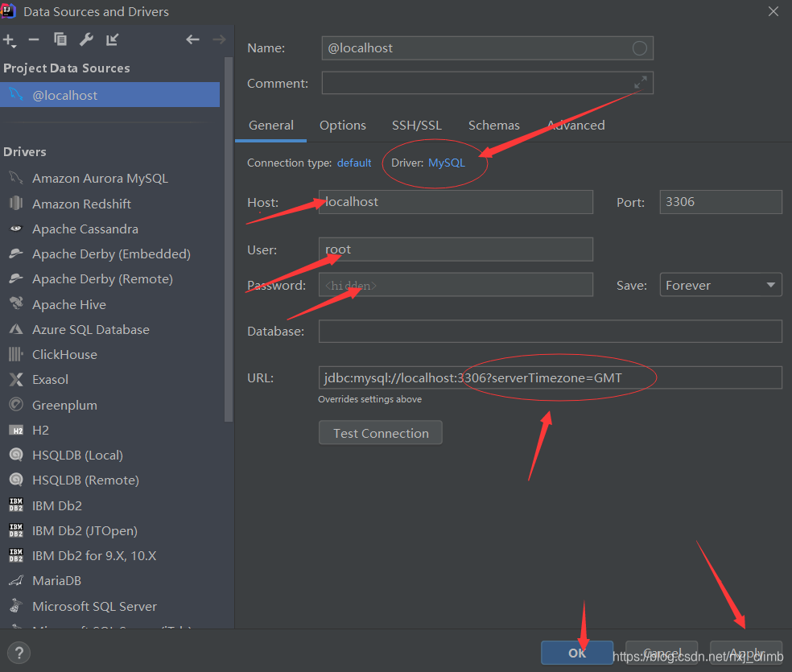Go forward with right arrow
This screenshot has width=792, height=672.
219,39
